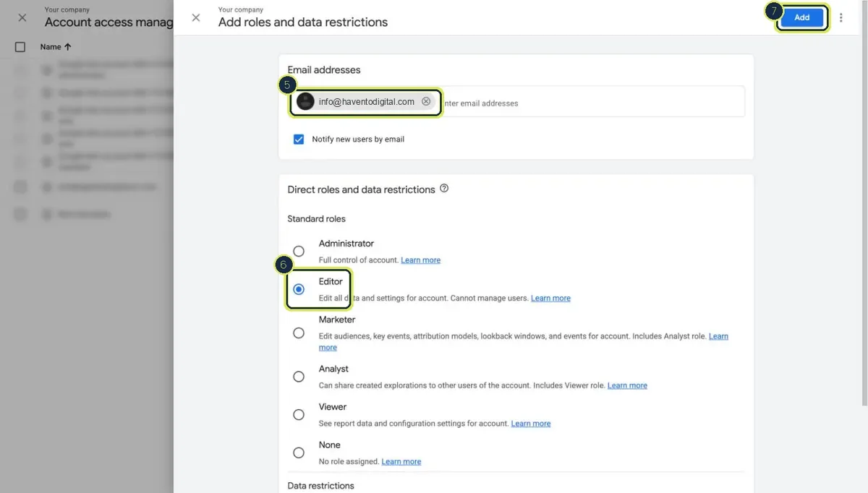868x493 pixels.
Task: Uncheck Notify new users by email
Action: 299,139
